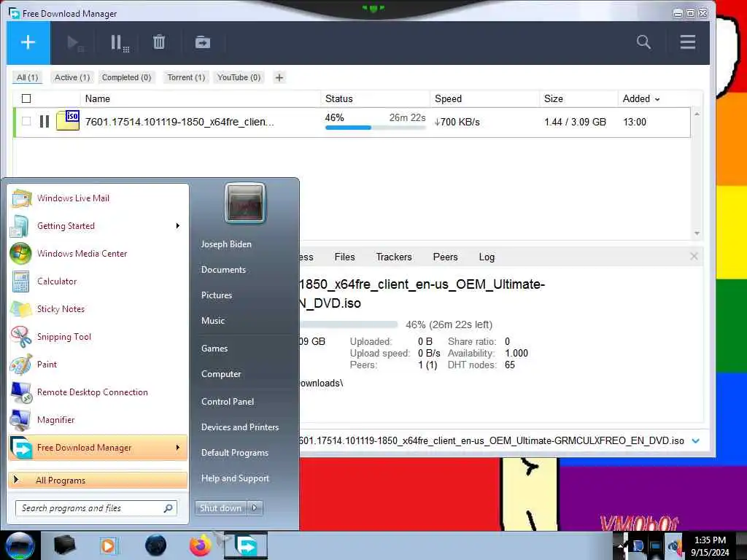The width and height of the screenshot is (747, 560).
Task: Click the trash delete icon in toolbar
Action: 158,42
